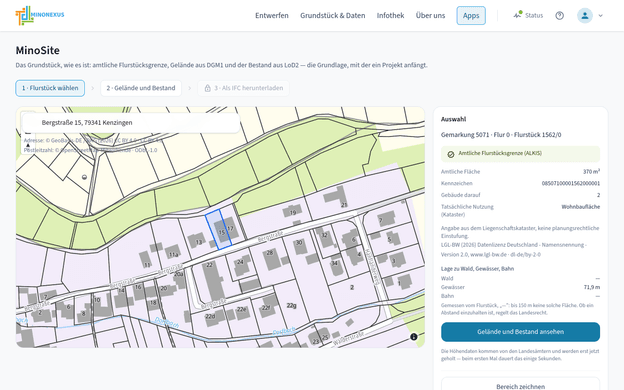Click the map attribution info icon
Image resolution: width=624 pixels, height=390 pixels.
(x=414, y=337)
